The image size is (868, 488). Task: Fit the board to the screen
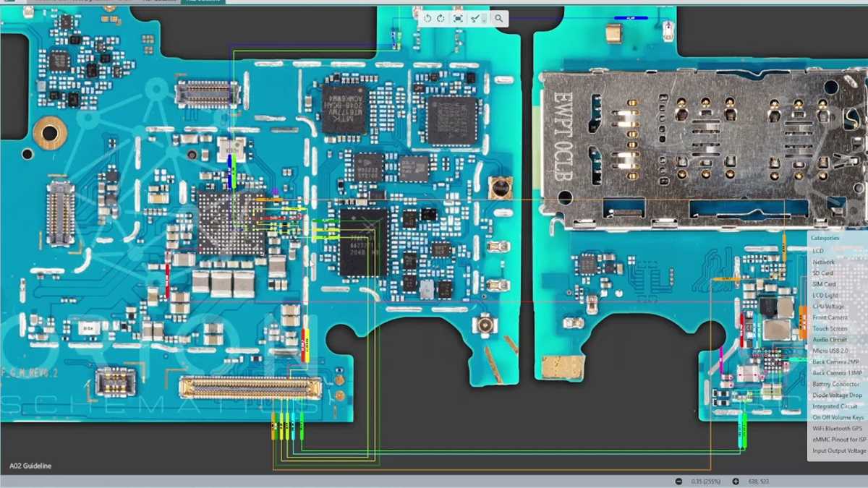[458, 18]
